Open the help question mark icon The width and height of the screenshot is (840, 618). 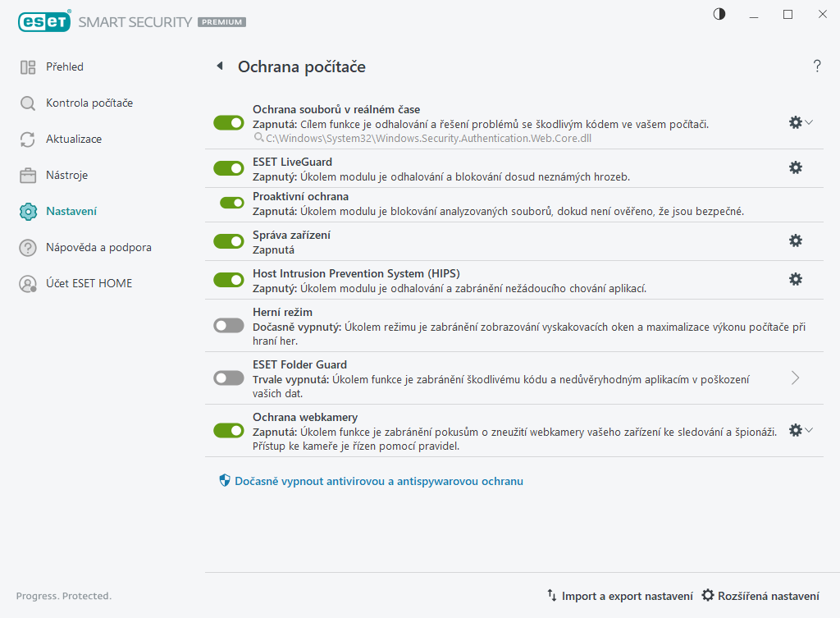tap(817, 66)
